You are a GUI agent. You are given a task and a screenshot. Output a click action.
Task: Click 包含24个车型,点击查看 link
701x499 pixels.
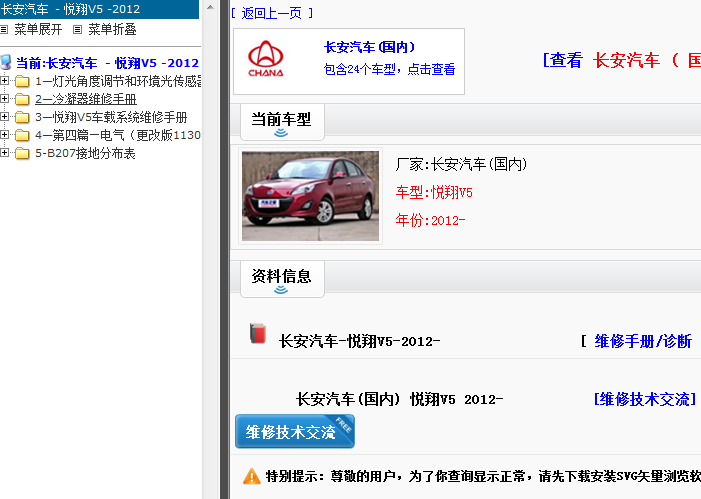389,69
